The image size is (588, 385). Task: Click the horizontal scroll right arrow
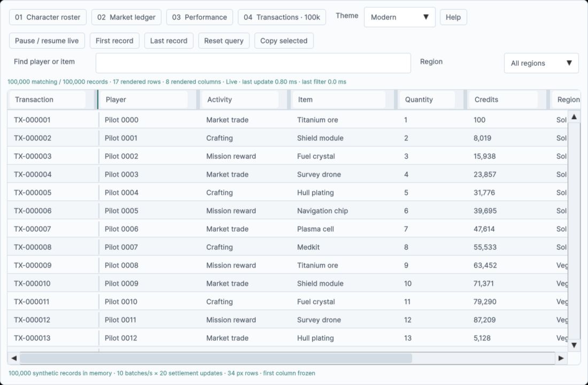pos(561,358)
